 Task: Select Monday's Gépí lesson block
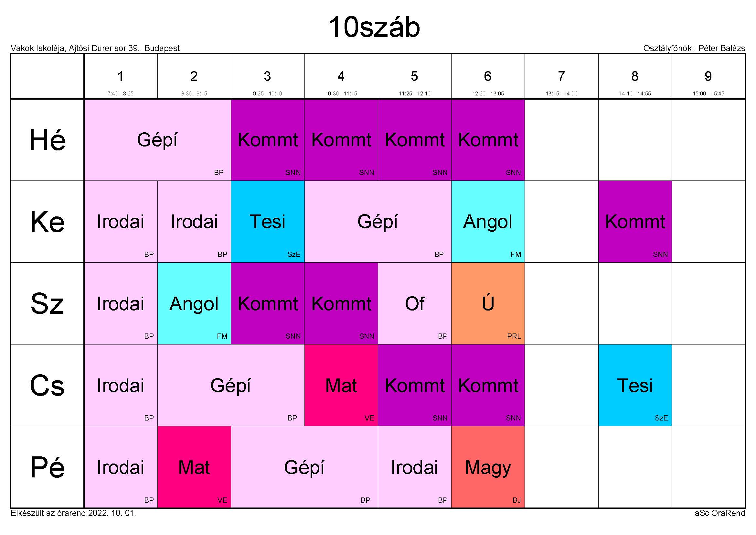(x=157, y=140)
